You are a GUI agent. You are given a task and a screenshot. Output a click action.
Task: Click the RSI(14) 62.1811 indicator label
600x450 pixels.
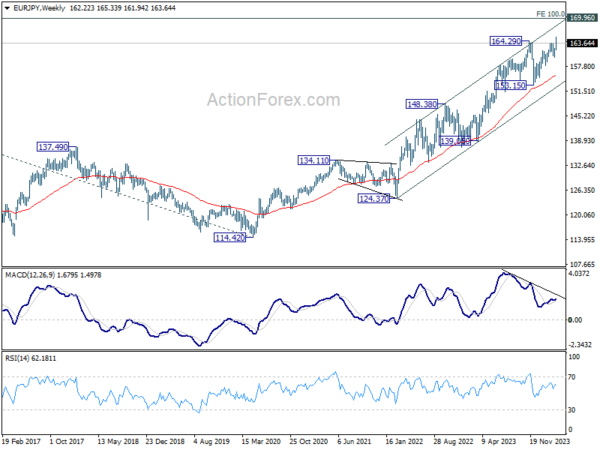pos(31,359)
